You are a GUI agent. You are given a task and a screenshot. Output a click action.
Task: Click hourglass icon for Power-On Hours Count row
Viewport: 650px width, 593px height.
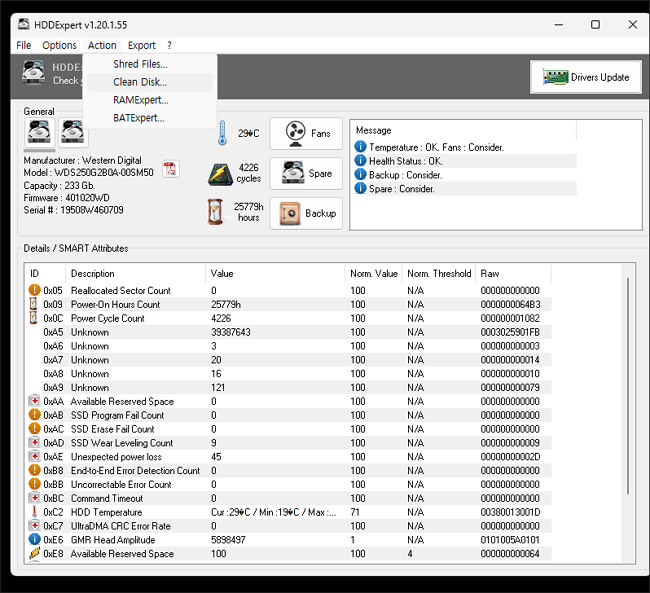click(33, 304)
